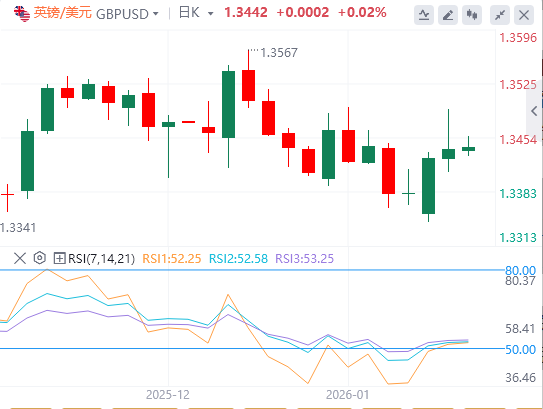Click the UK/US flag currency icon
This screenshot has height=409, width=543.
pyautogui.click(x=22, y=14)
